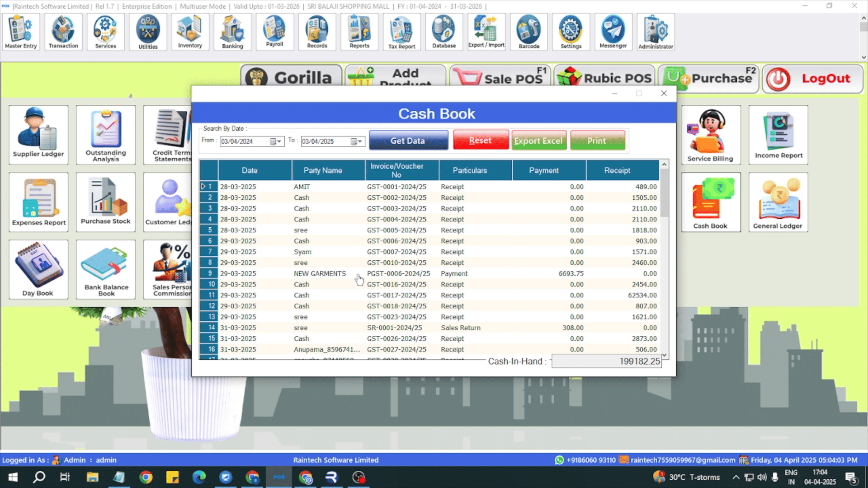Image resolution: width=868 pixels, height=488 pixels.
Task: Open the Master Entry toolbar icon
Action: coord(21,32)
